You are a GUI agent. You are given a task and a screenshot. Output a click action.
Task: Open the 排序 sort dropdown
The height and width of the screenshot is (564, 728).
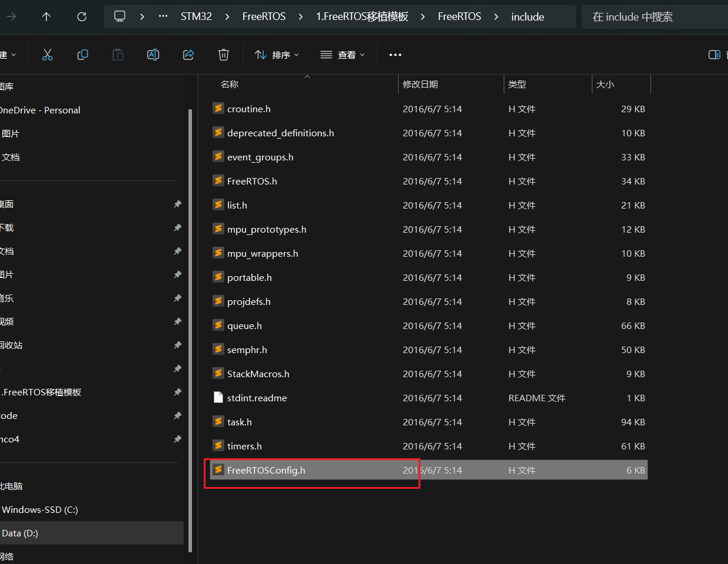coord(277,55)
